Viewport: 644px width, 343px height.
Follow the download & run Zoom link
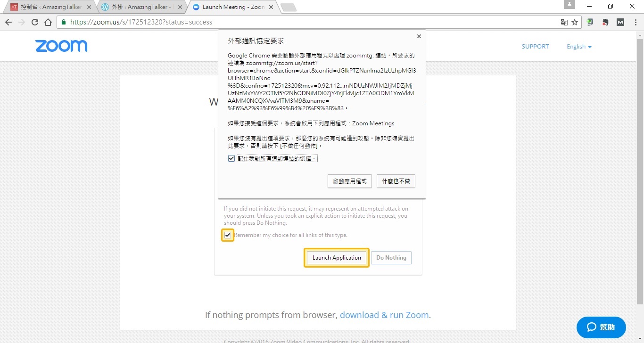pos(384,315)
